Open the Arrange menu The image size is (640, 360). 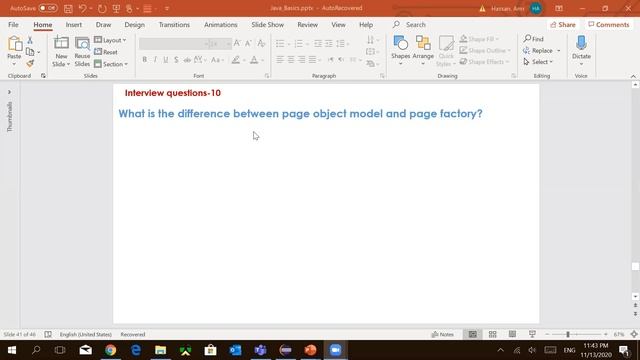(x=423, y=50)
